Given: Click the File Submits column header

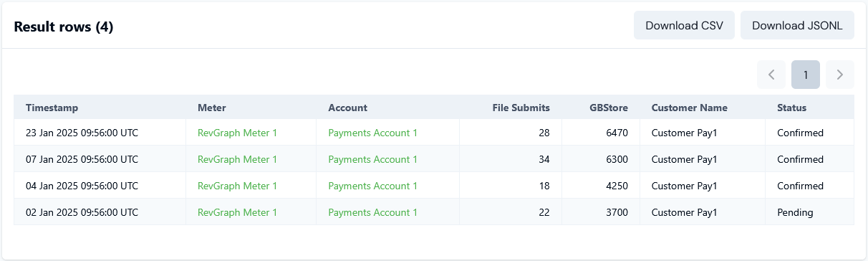Looking at the screenshot, I should 521,108.
